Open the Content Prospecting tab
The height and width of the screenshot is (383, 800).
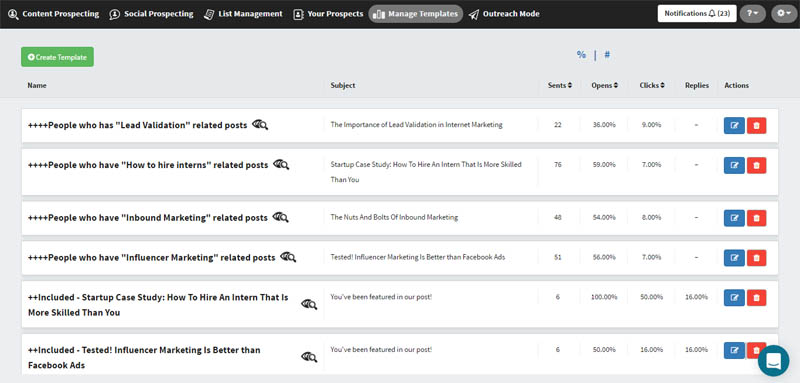click(x=54, y=14)
